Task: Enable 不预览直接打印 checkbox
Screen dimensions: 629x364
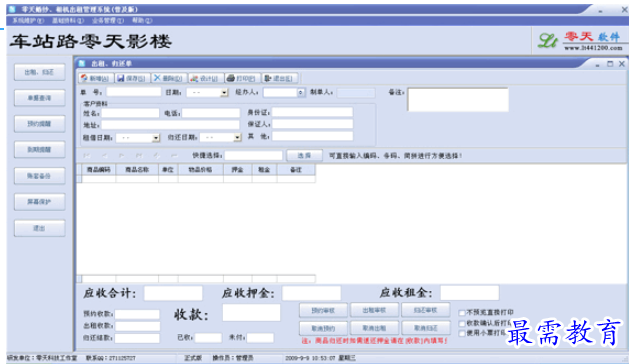Action: click(462, 312)
